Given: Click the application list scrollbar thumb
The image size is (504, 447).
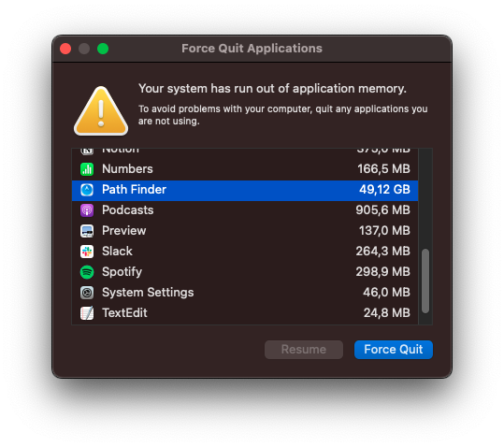Looking at the screenshot, I should pos(425,281).
